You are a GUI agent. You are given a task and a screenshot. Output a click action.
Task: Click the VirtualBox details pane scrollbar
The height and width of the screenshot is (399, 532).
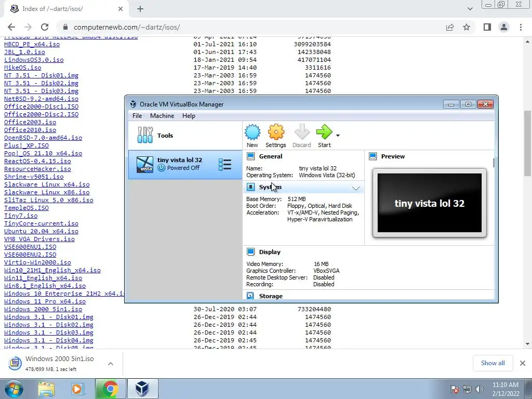click(x=494, y=163)
